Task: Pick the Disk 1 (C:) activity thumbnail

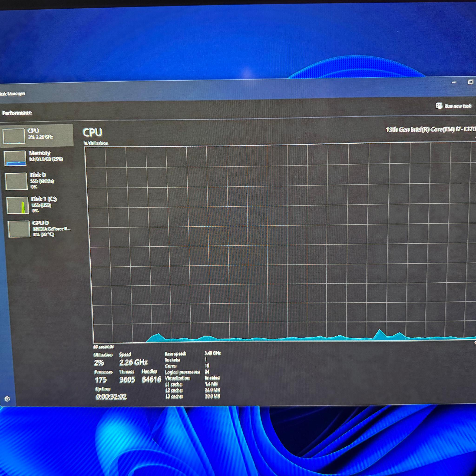Action: (x=17, y=205)
